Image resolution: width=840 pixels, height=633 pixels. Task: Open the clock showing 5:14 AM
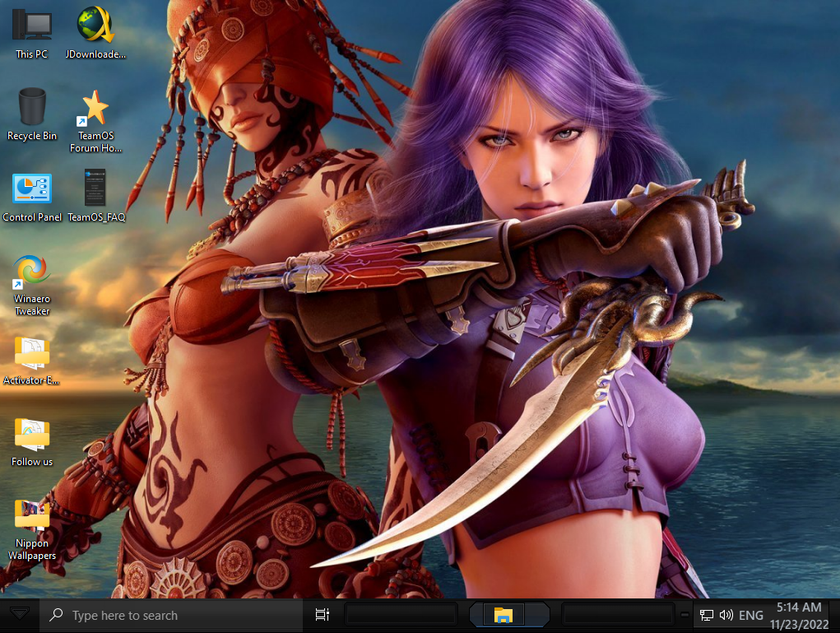(x=799, y=616)
